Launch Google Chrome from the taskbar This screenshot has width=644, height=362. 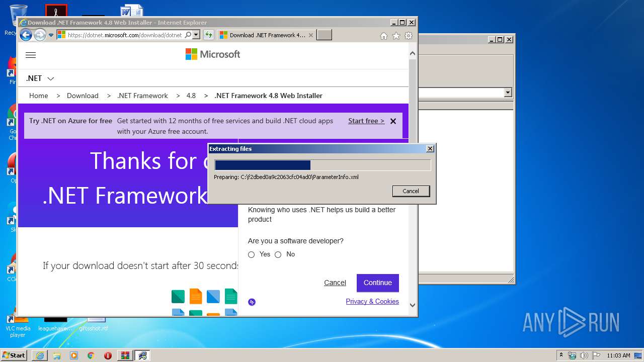[91, 355]
